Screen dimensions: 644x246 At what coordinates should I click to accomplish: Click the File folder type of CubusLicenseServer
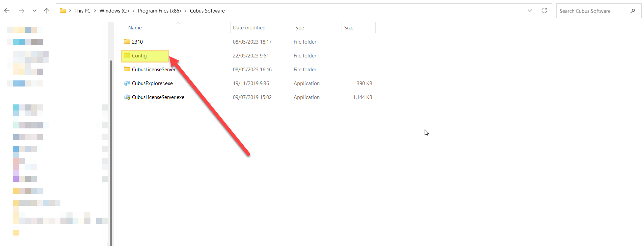[x=305, y=70]
